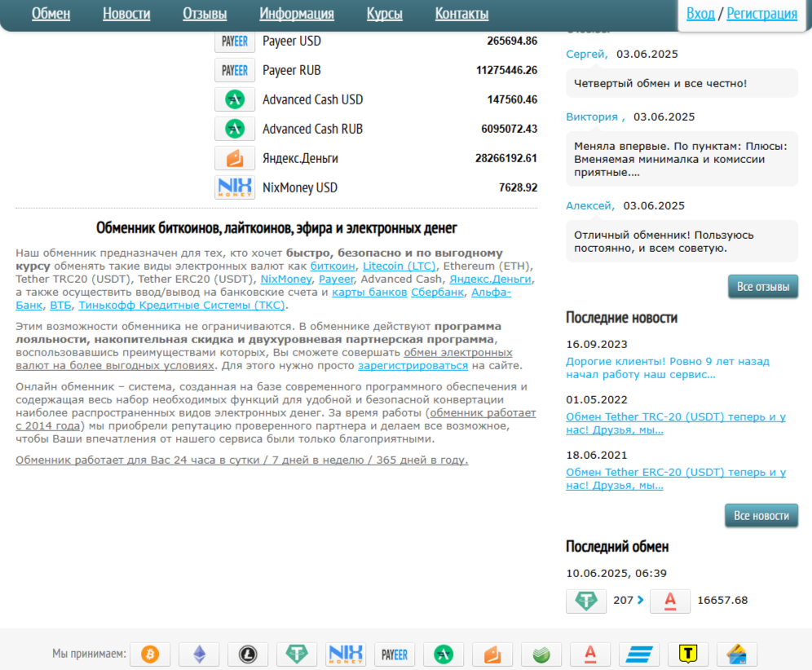Open the Payeer text link
The width and height of the screenshot is (812, 670).
[336, 279]
